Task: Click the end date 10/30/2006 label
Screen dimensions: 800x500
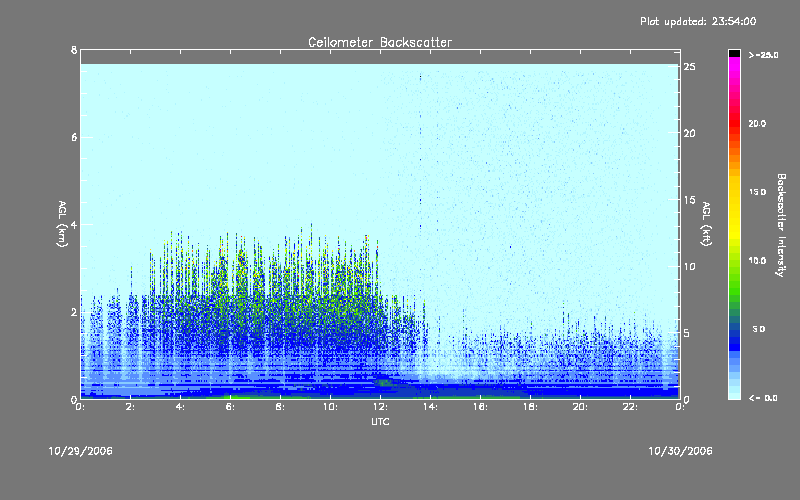Action: click(x=680, y=451)
